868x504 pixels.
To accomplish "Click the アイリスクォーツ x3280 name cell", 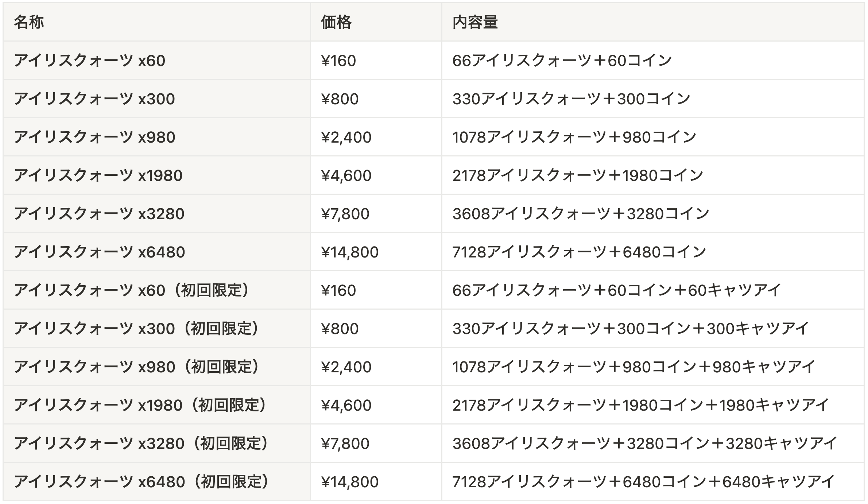I will click(99, 214).
